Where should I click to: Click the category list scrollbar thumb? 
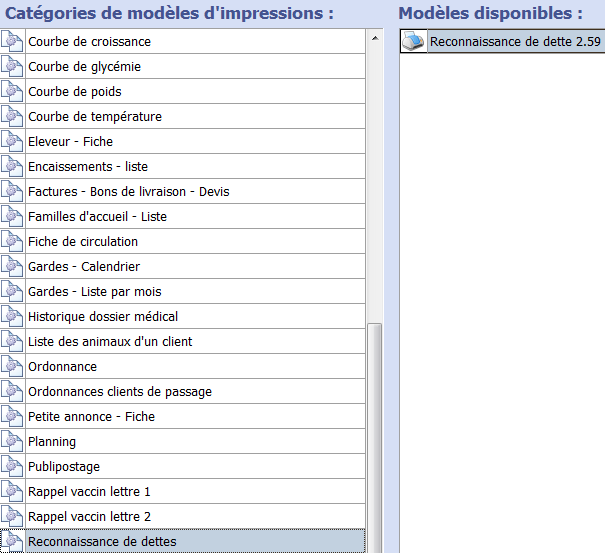(x=375, y=438)
